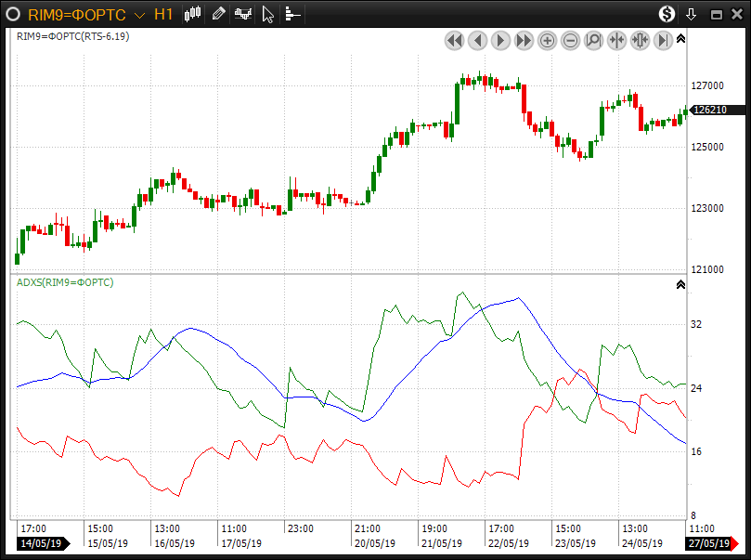Collapse the ADXS indicator panel chevron
751x560 pixels.
point(680,284)
